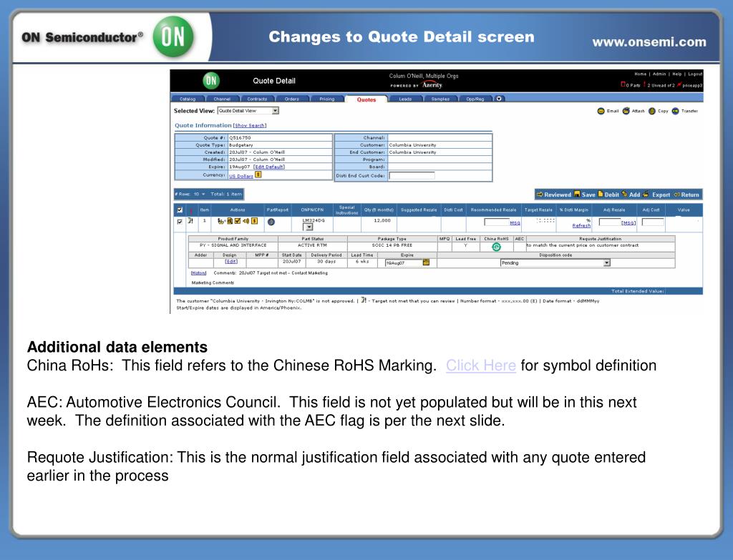Click the Save floppy disk button
The width and height of the screenshot is (733, 560).
pos(585,195)
